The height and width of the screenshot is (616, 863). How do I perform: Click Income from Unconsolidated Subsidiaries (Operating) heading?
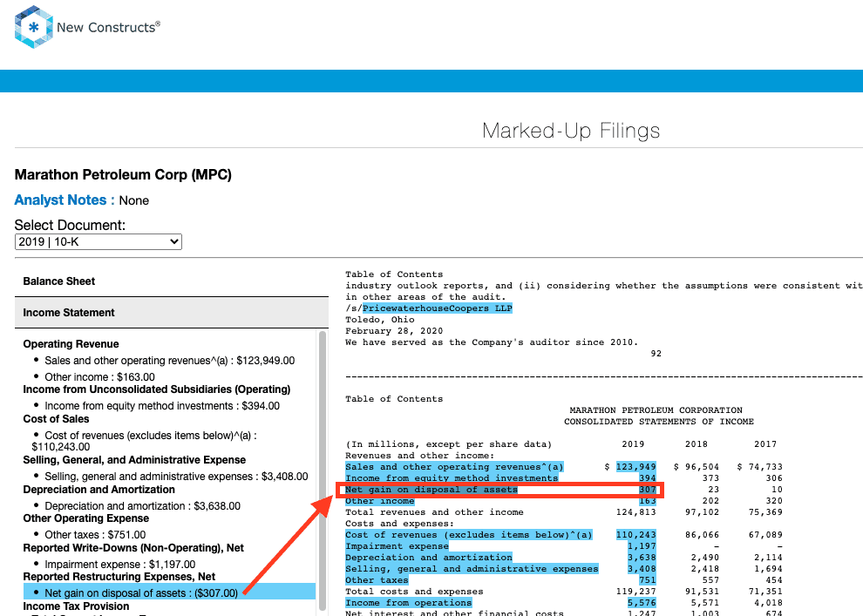pos(157,389)
